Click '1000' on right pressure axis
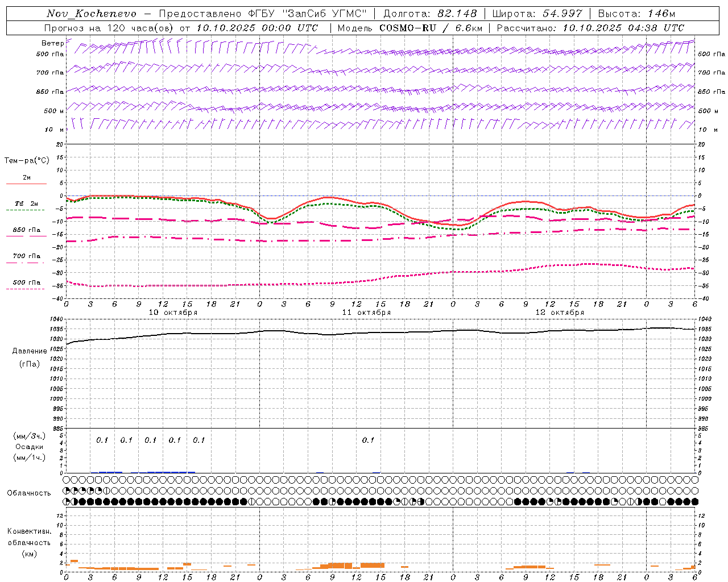This screenshot has width=728, height=582. click(705, 399)
